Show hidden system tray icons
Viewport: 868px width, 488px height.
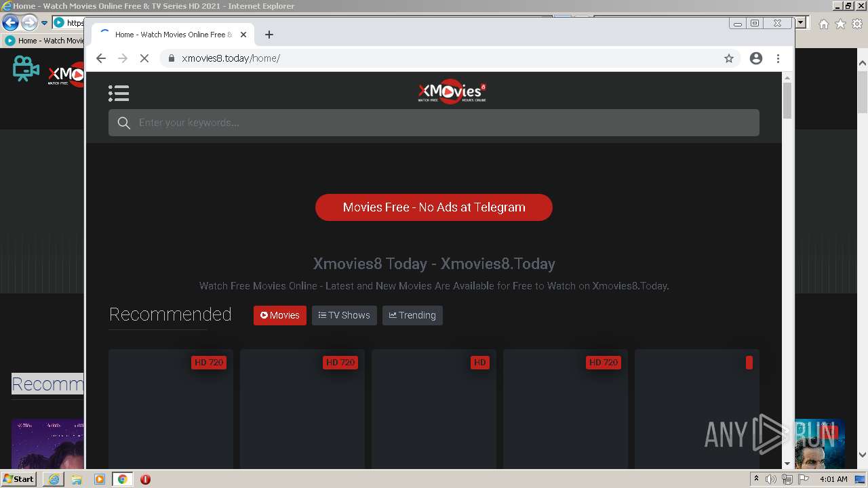(x=755, y=479)
